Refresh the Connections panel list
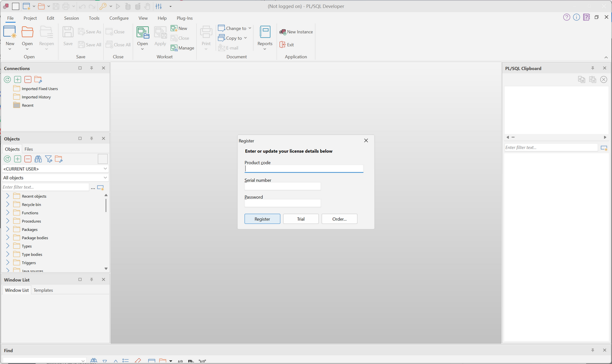 click(7, 79)
